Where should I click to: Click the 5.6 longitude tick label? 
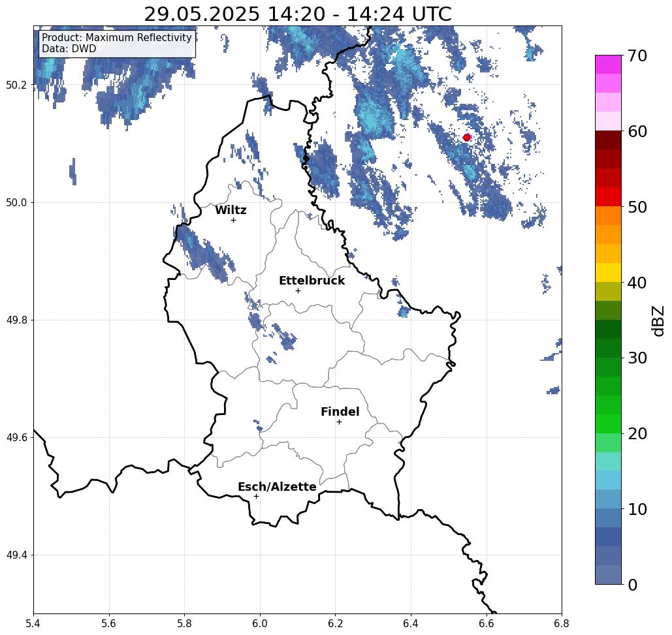point(109,623)
